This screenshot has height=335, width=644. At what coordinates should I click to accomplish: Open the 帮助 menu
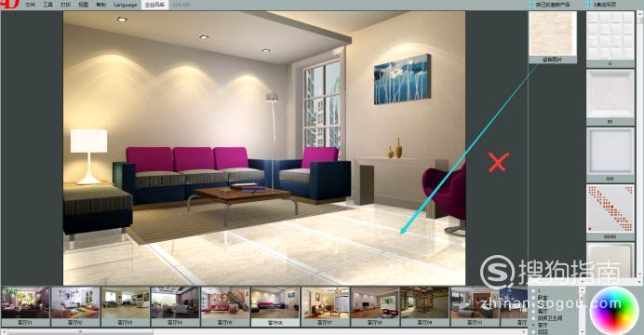click(101, 5)
